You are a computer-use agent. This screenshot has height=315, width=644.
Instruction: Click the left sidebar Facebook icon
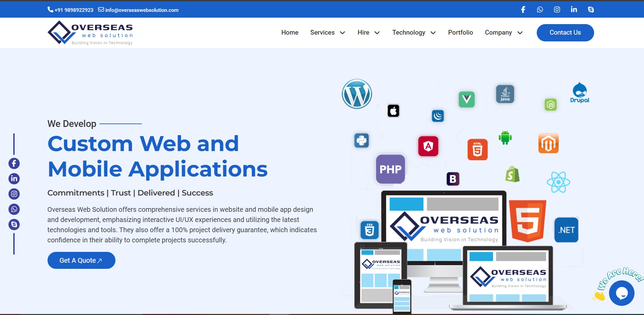(14, 163)
